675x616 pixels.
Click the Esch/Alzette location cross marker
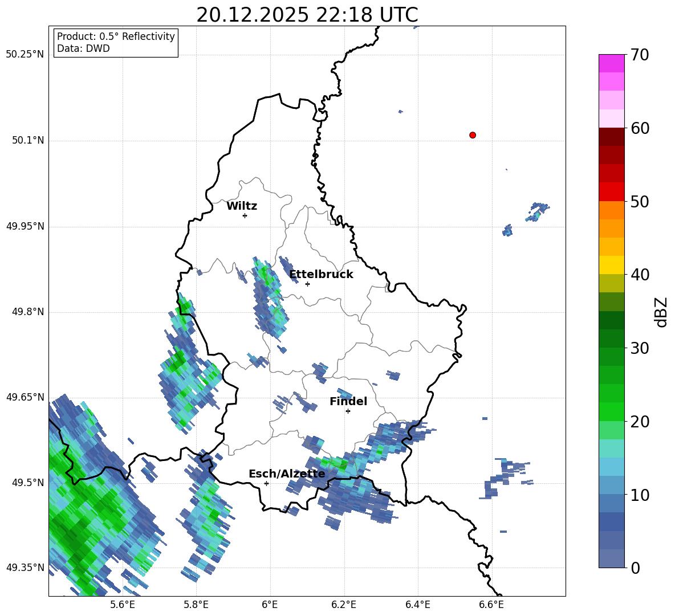pyautogui.click(x=266, y=483)
